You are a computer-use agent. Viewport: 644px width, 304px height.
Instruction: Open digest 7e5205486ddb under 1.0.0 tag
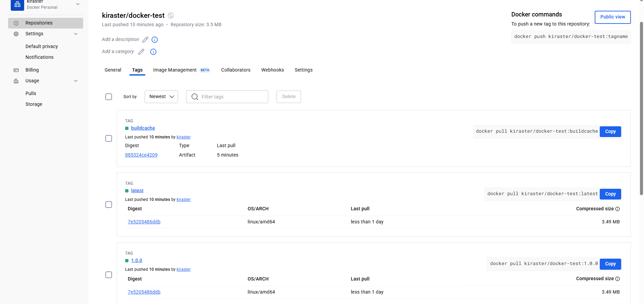144,292
